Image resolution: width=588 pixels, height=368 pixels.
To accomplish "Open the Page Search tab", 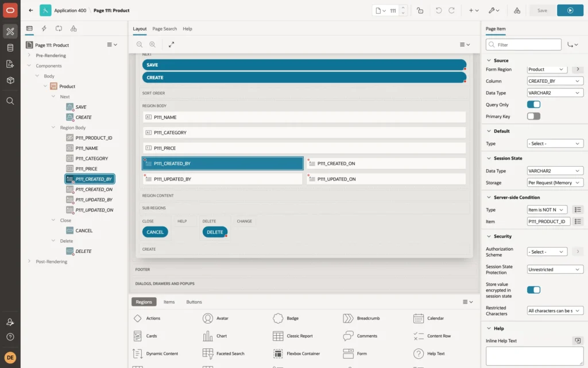I will point(164,29).
